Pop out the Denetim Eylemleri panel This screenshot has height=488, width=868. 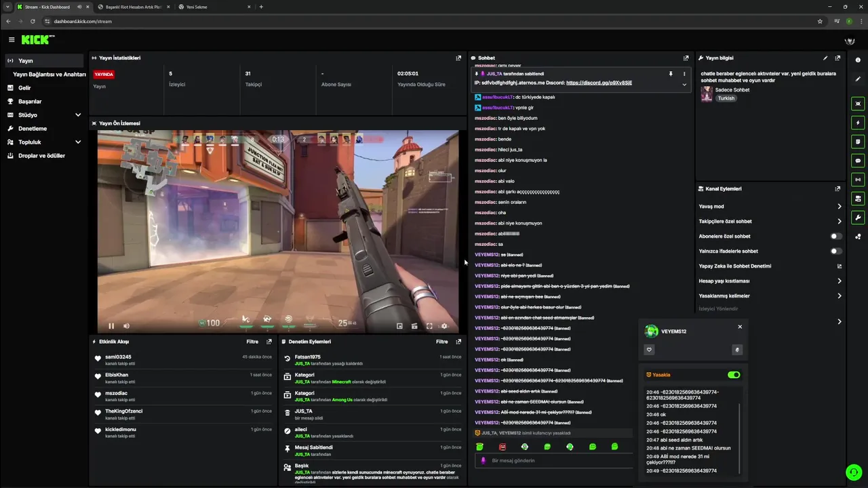tap(458, 342)
